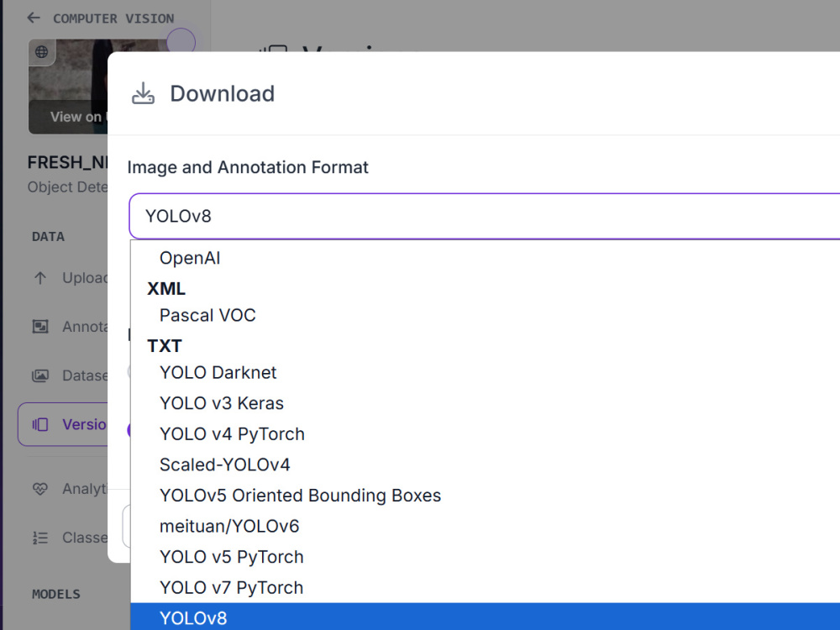840x630 pixels.
Task: Select YOLO v4 PyTorch format option
Action: point(486,434)
